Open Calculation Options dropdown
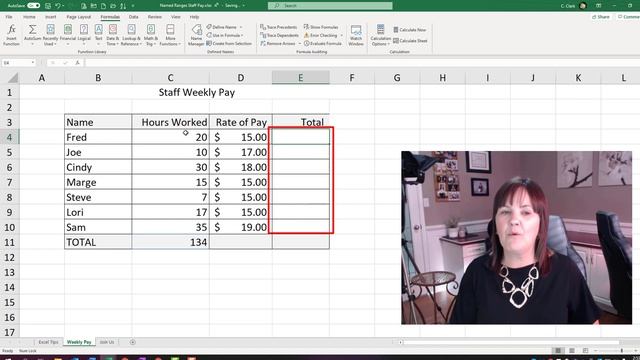The height and width of the screenshot is (360, 640). point(380,35)
